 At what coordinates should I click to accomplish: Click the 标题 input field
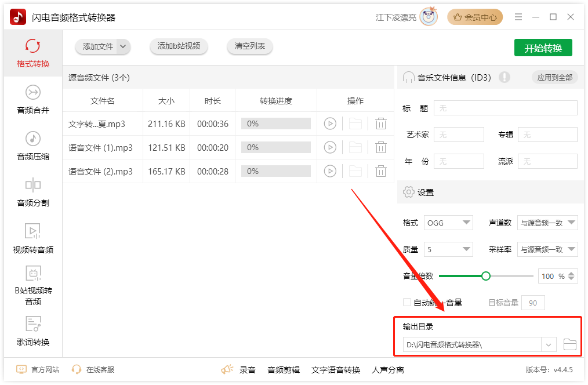[x=505, y=108]
